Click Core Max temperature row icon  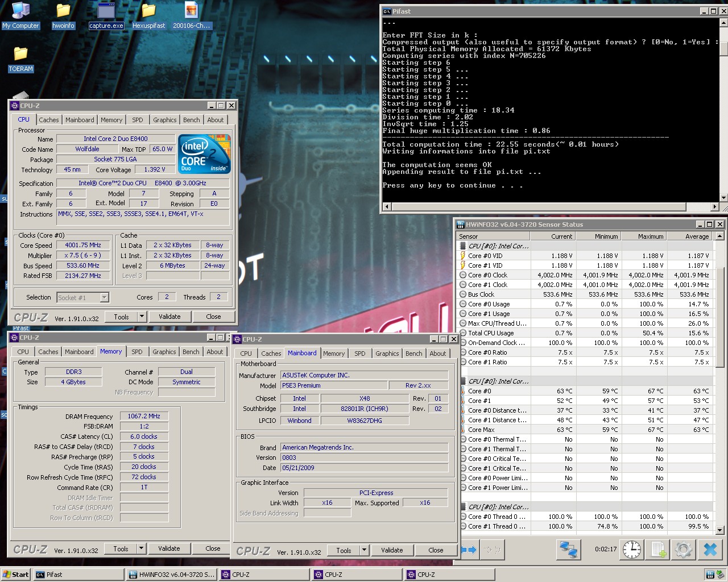(463, 430)
